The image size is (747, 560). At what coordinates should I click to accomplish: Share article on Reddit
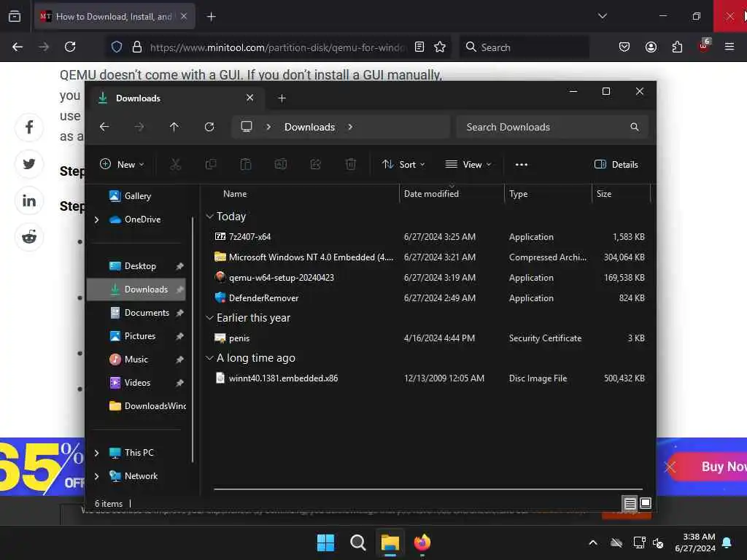point(29,237)
